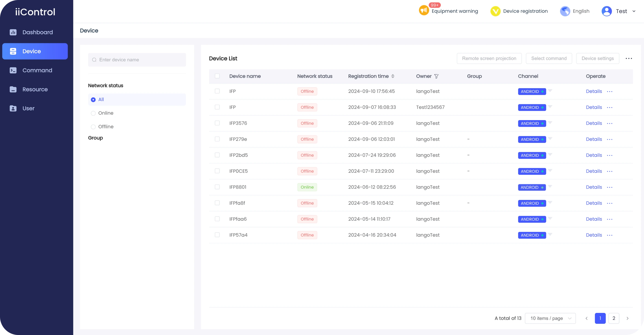
Task: Open the three-dot menu beside Device settings
Action: [x=629, y=58]
